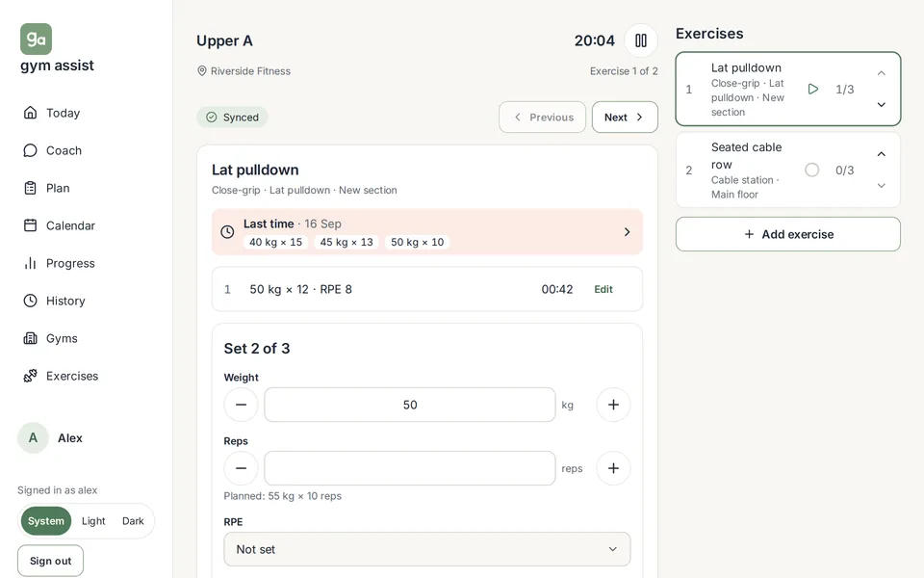924x578 pixels.
Task: Decrease reps with minus button
Action: [241, 468]
